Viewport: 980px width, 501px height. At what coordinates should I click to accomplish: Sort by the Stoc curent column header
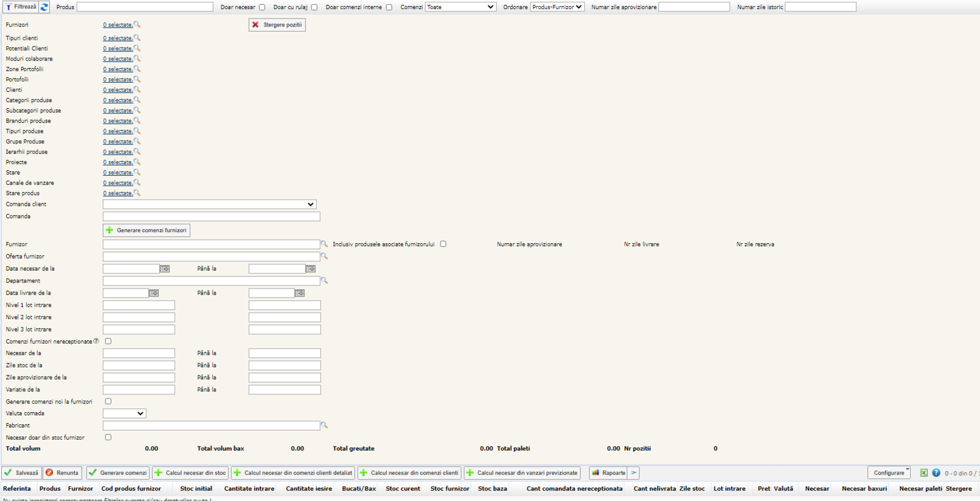[x=402, y=489]
